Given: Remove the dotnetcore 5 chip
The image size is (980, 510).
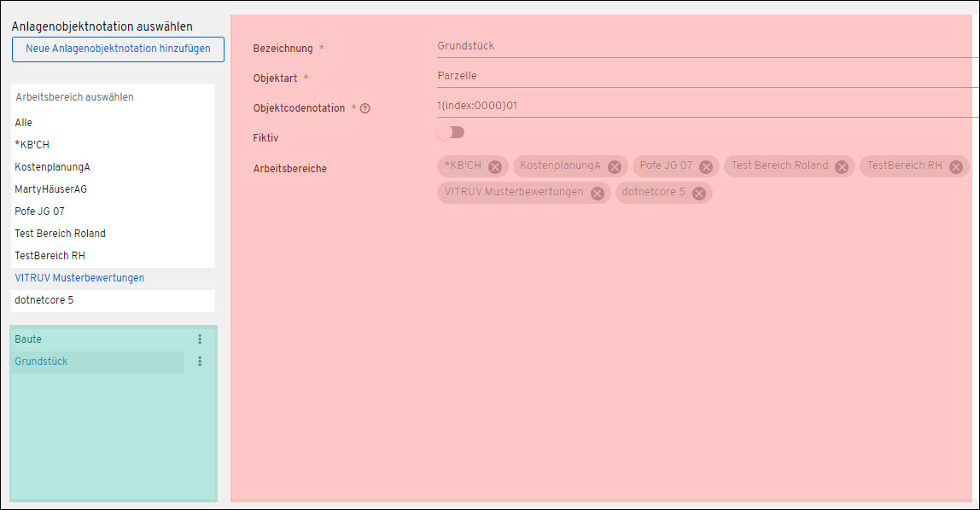Looking at the screenshot, I should click(699, 194).
